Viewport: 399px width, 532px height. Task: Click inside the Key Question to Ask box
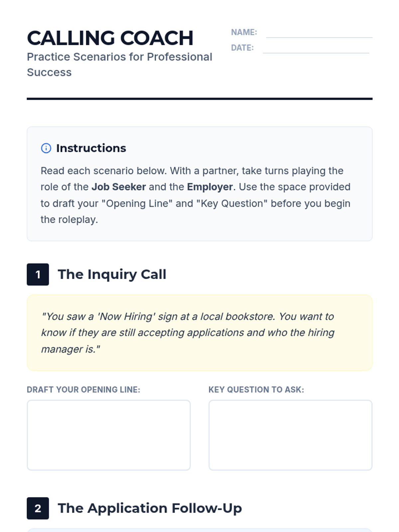pyautogui.click(x=290, y=435)
